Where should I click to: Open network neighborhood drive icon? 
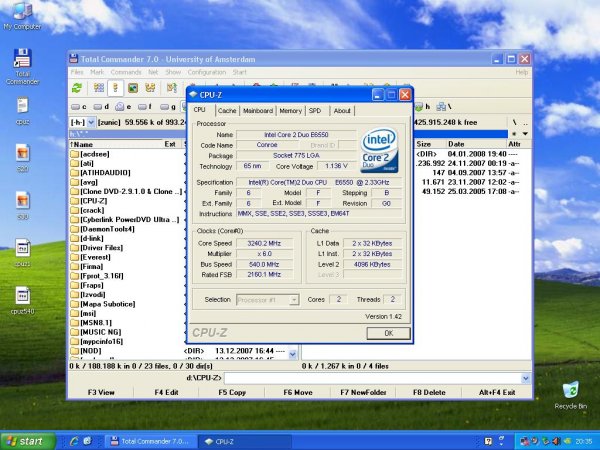tap(444, 107)
